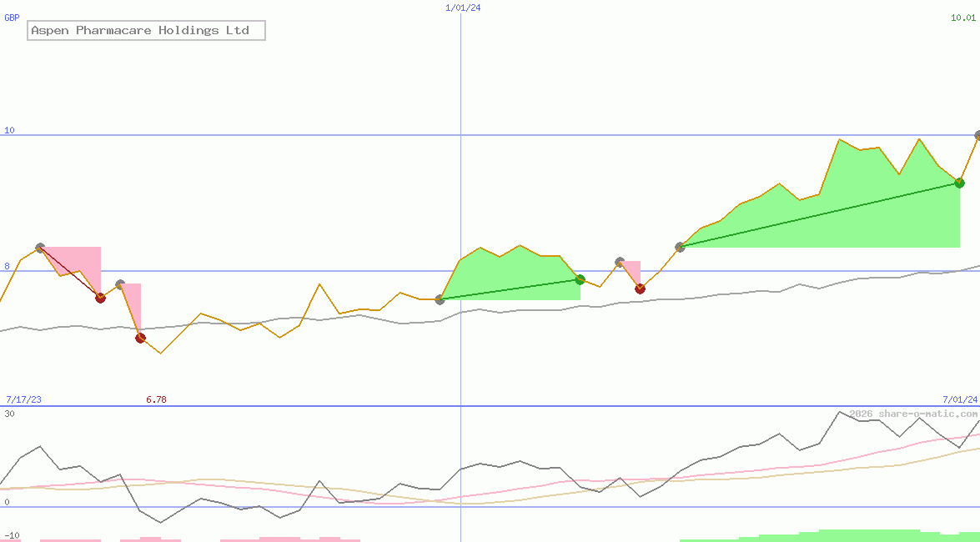Viewport: 980px width, 542px height.
Task: Select the 1/01/24 date label at top
Action: pos(463,8)
